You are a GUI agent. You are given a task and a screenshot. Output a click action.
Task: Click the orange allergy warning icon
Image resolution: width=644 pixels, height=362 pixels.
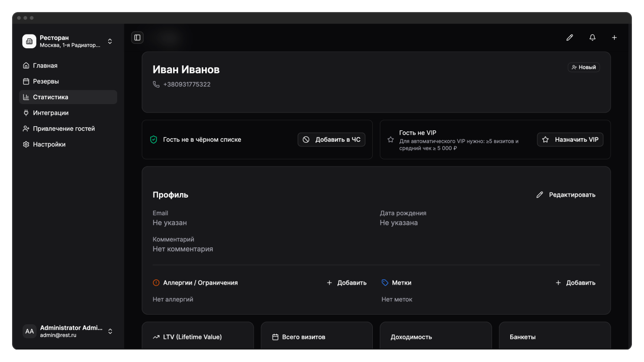(x=156, y=283)
